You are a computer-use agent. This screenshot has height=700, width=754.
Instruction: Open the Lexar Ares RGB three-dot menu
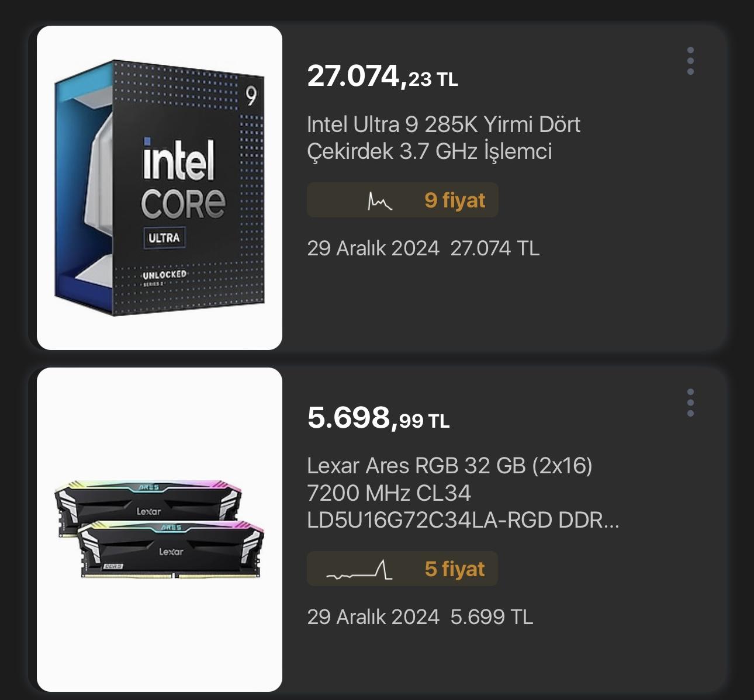coord(690,403)
